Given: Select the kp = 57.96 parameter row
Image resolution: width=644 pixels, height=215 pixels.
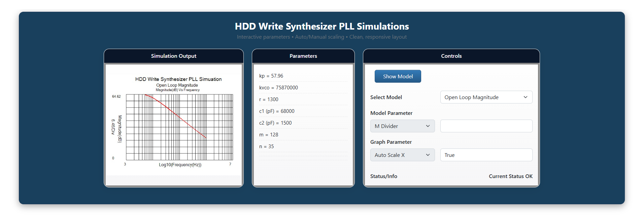Looking at the screenshot, I should (x=303, y=76).
